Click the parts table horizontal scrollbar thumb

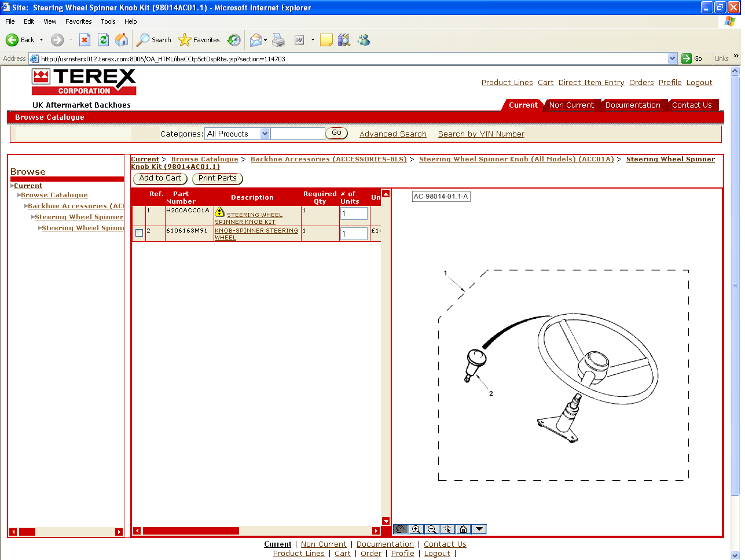tap(191, 530)
